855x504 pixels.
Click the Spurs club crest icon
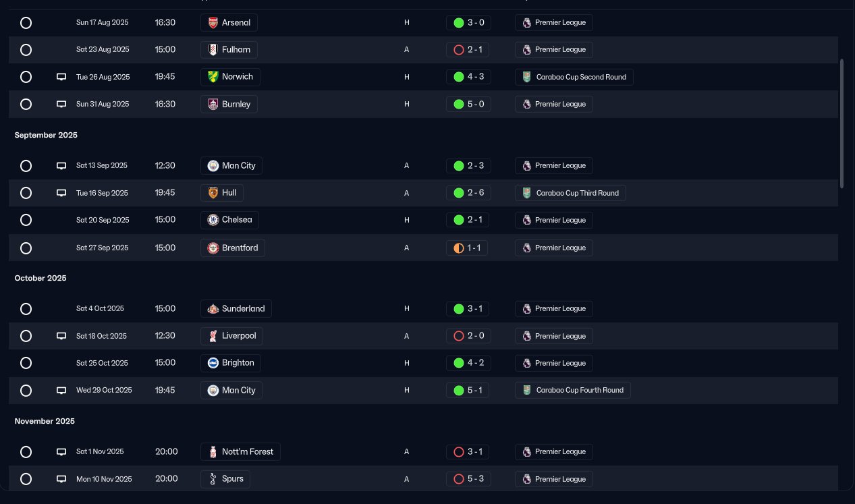[213, 479]
